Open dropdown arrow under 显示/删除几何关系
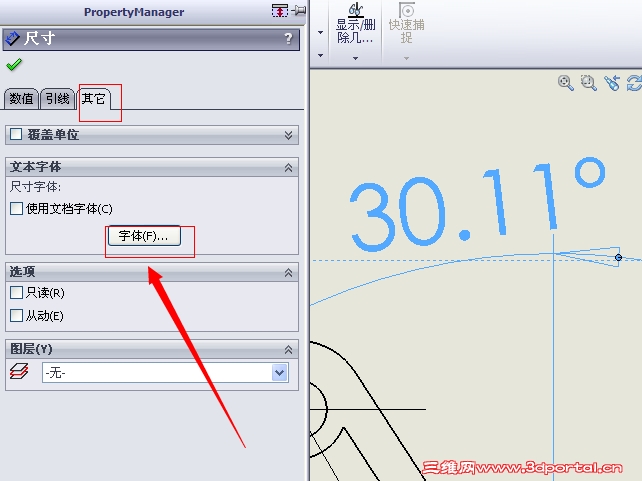Screen dimensions: 642x481 point(355,58)
